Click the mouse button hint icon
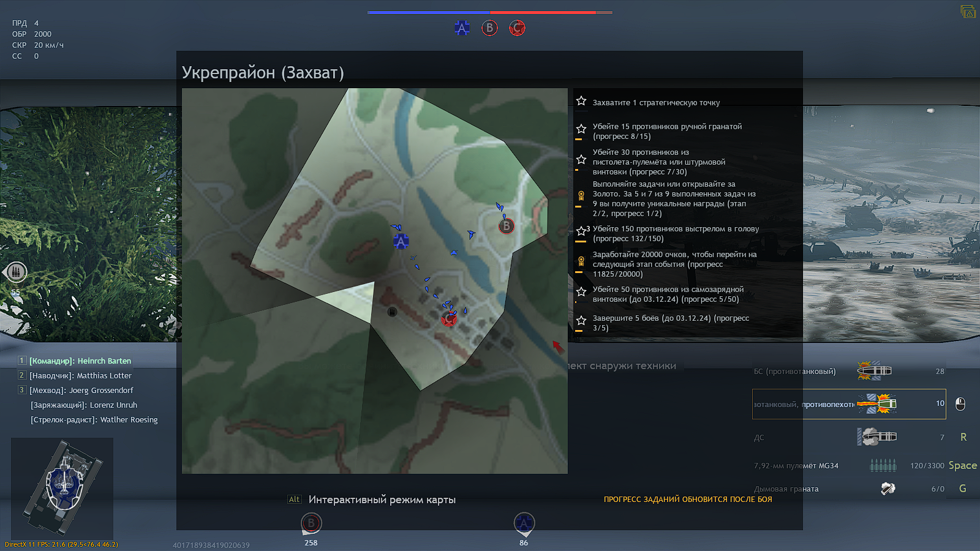Screen dimensions: 980x551 pyautogui.click(x=960, y=404)
